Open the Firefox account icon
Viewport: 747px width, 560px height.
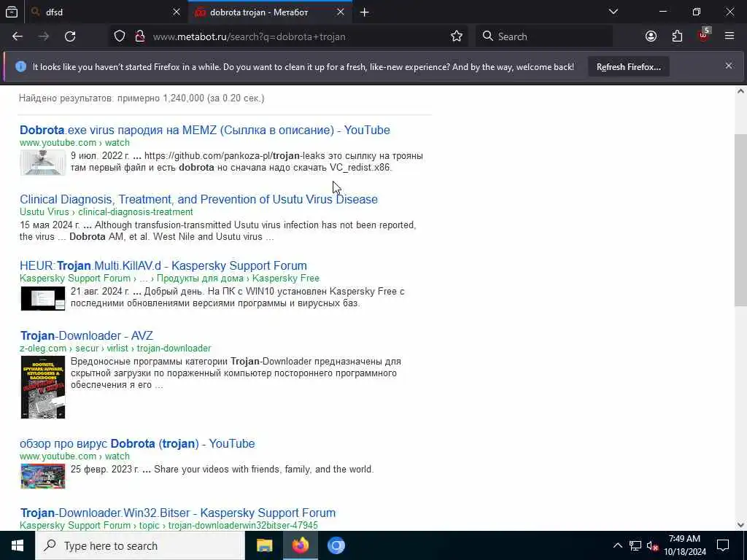tap(651, 36)
